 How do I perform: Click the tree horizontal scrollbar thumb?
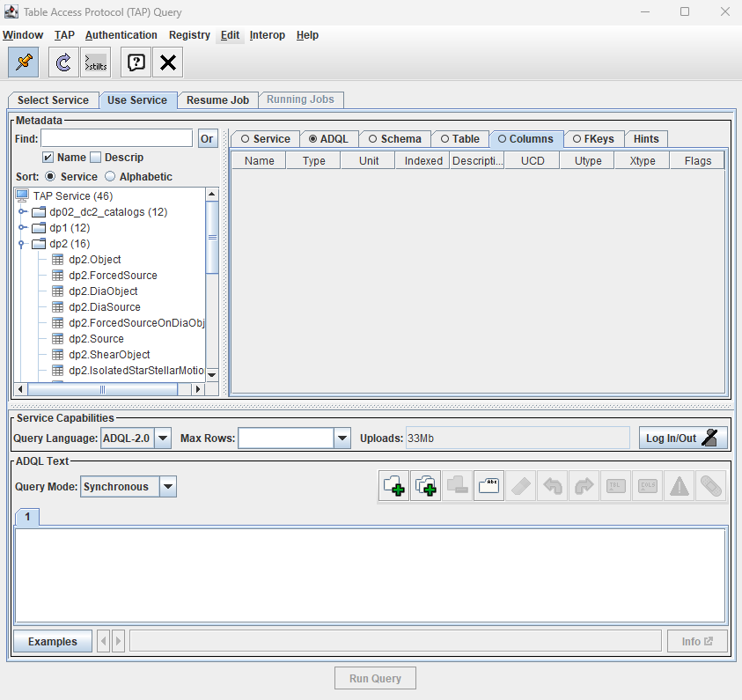[102, 389]
